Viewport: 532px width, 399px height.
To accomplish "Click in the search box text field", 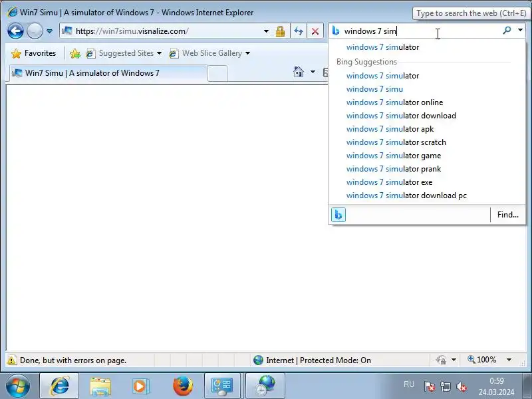I will pyautogui.click(x=422, y=31).
